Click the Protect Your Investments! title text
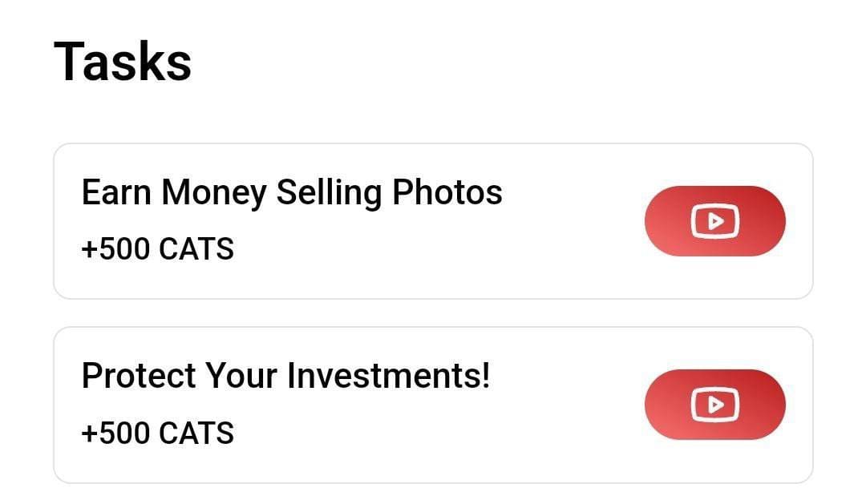 point(289,376)
